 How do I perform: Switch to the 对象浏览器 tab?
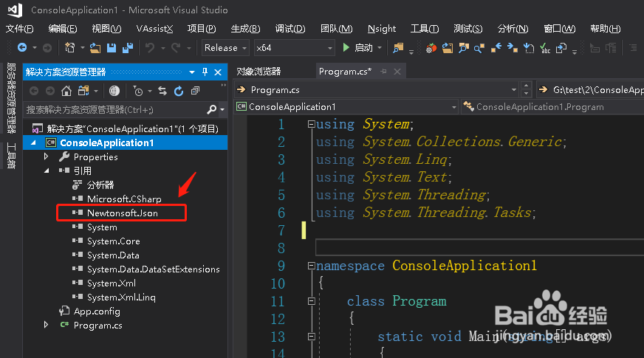258,72
